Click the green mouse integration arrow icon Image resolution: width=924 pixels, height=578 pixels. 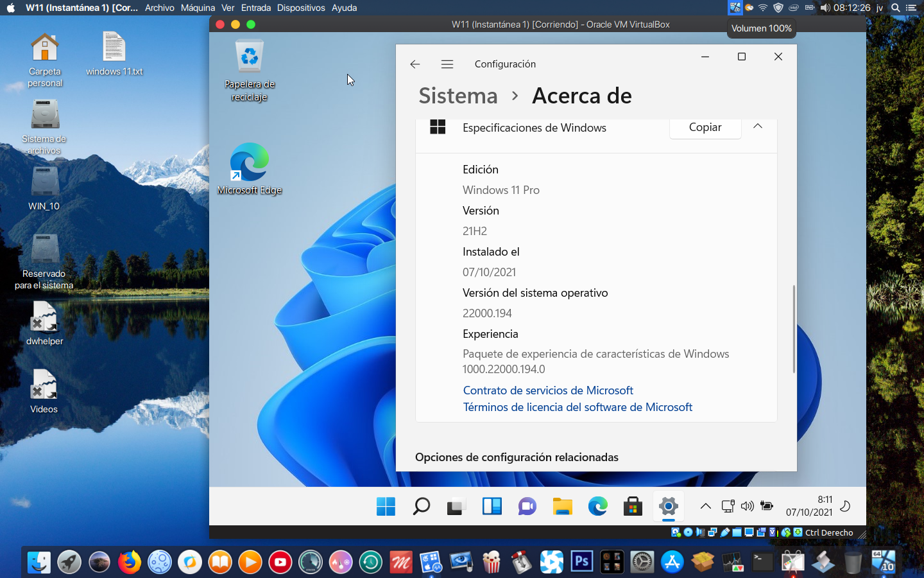(x=786, y=532)
